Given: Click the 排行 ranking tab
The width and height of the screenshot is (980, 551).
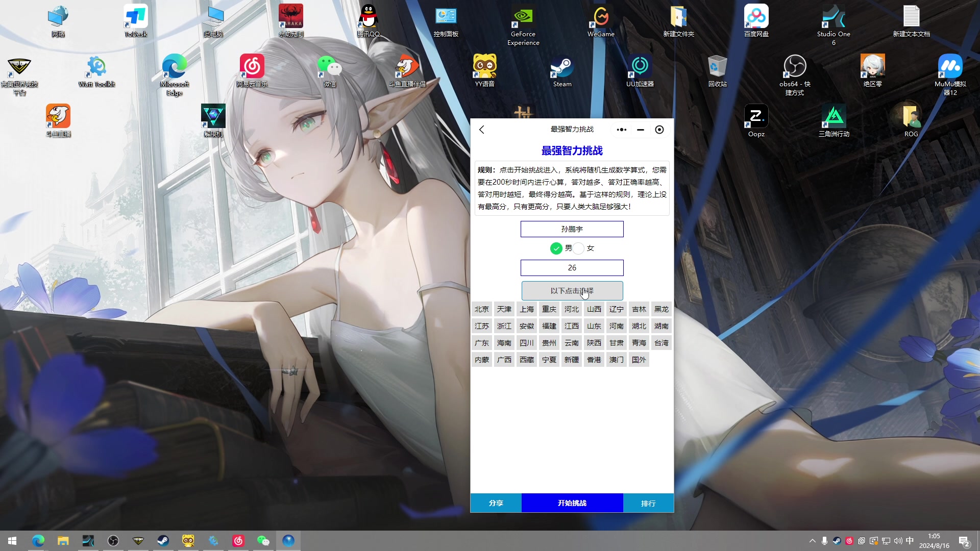Looking at the screenshot, I should (x=648, y=503).
